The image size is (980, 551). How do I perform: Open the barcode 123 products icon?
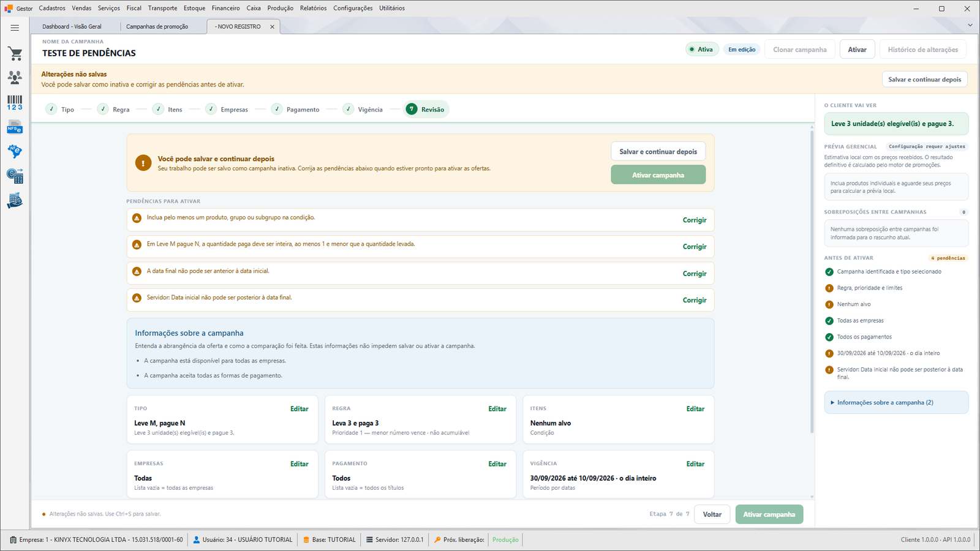pyautogui.click(x=15, y=102)
